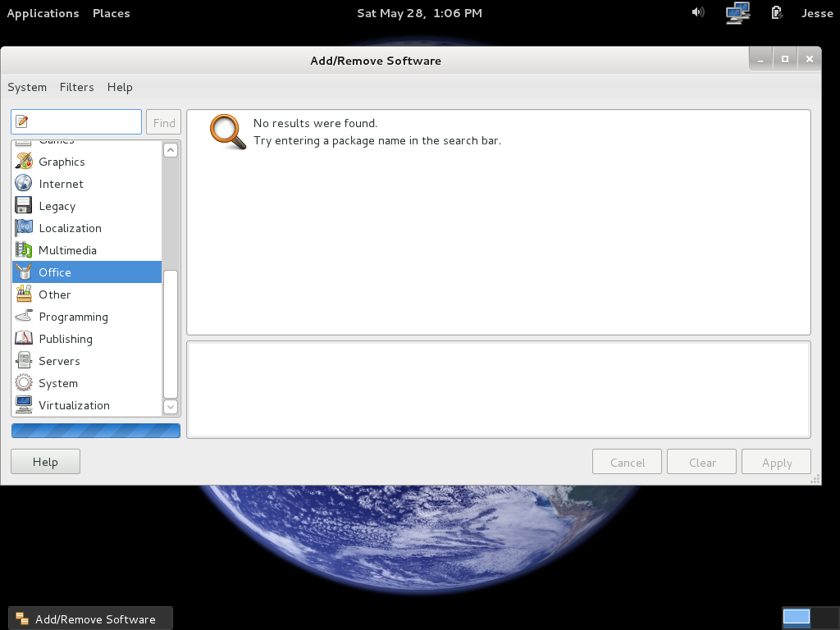Select the Programming category label
This screenshot has width=840, height=630.
pos(73,317)
